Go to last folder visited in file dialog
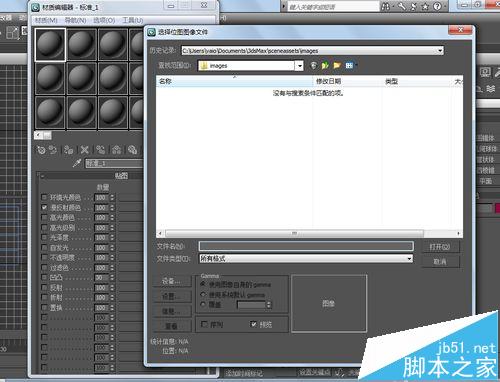 click(313, 65)
